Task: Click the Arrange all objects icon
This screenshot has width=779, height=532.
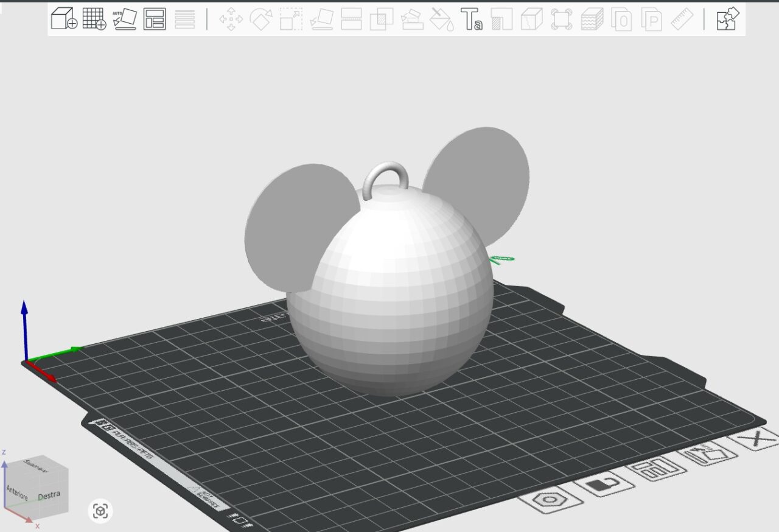Action: [x=155, y=19]
